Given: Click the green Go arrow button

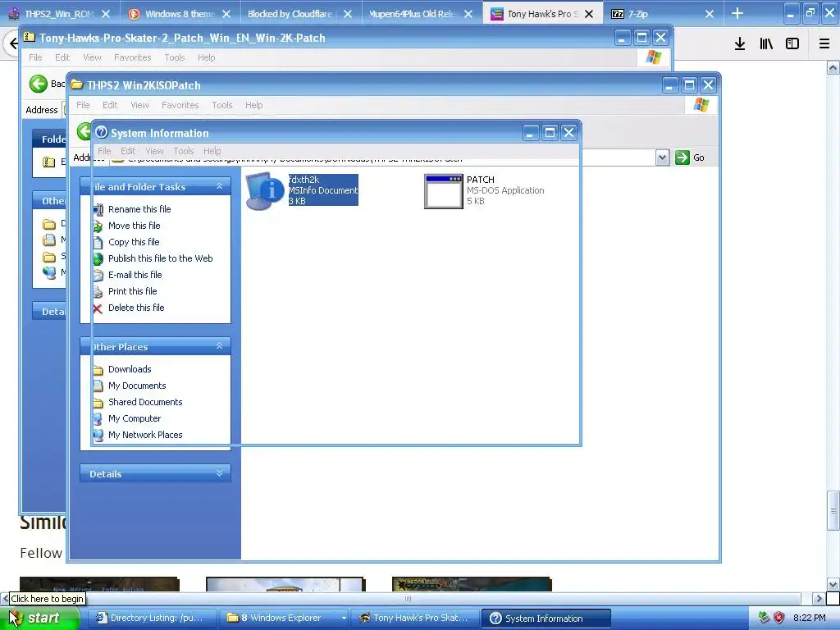Looking at the screenshot, I should (682, 157).
